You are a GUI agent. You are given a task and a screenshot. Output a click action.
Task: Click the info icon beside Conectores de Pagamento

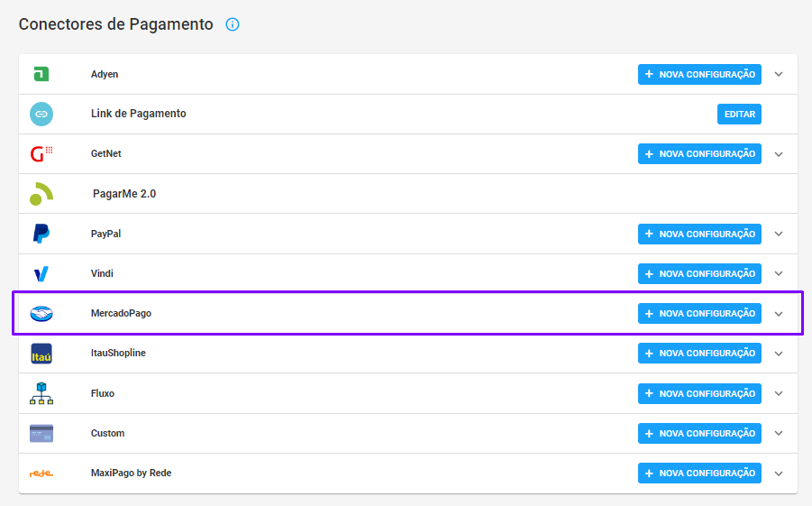coord(233,24)
